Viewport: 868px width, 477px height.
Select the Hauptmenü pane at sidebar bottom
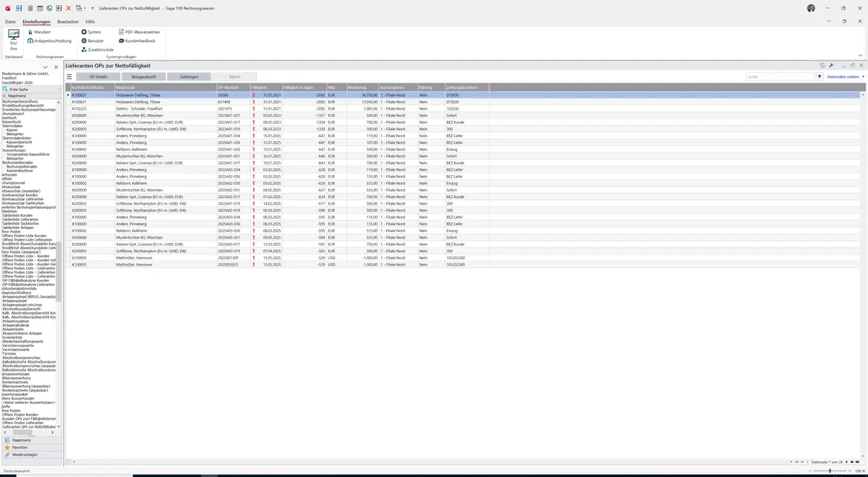pos(30,439)
